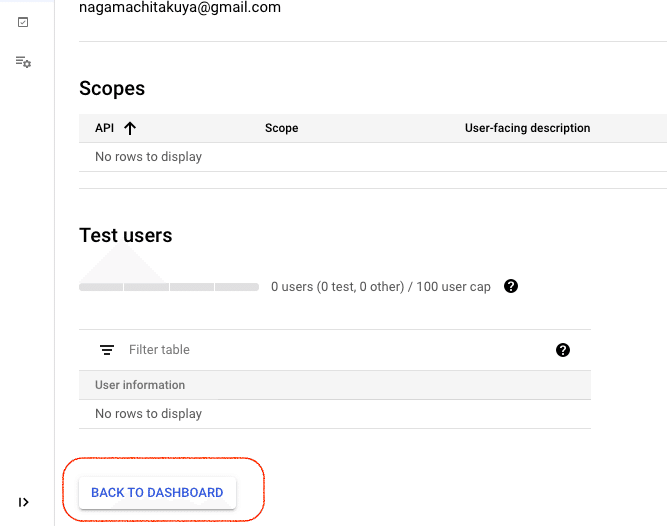Click the Scope column header
Image resolution: width=667 pixels, height=526 pixels.
pos(281,128)
